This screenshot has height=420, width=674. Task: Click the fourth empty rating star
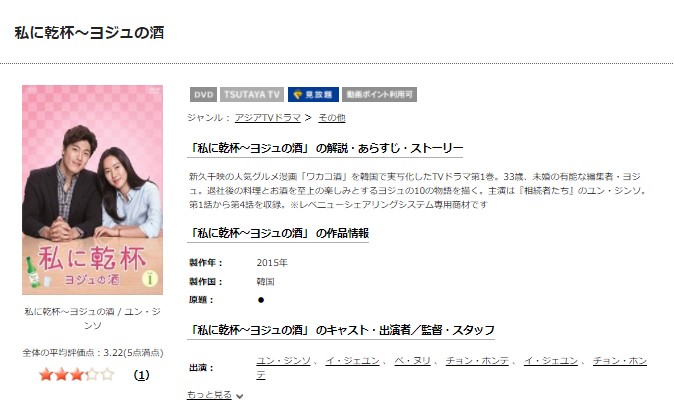(92, 374)
